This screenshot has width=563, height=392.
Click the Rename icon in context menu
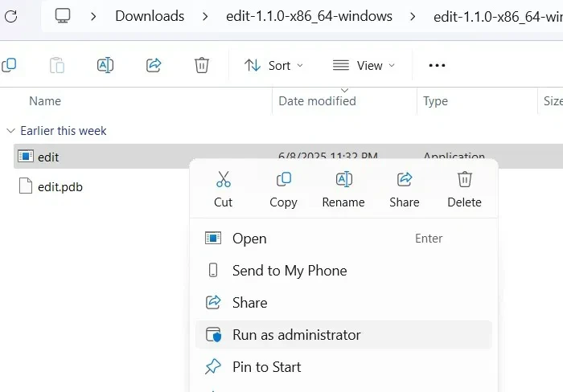(343, 180)
